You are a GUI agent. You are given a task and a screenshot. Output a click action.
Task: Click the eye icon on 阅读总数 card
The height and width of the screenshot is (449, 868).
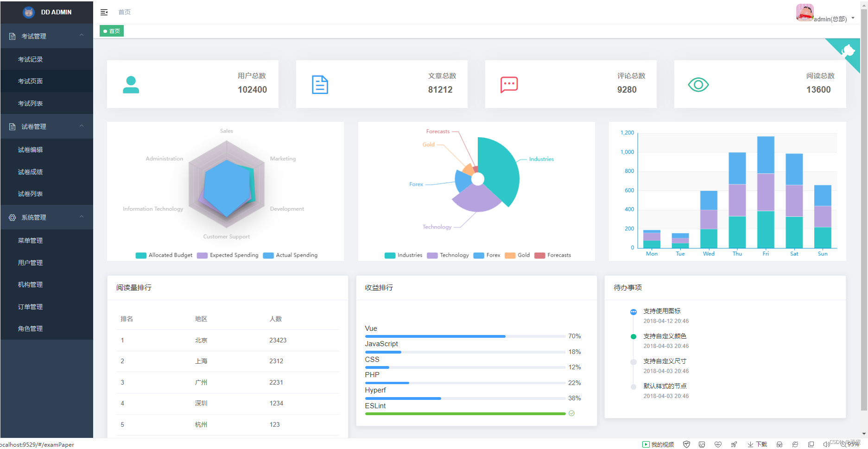698,84
